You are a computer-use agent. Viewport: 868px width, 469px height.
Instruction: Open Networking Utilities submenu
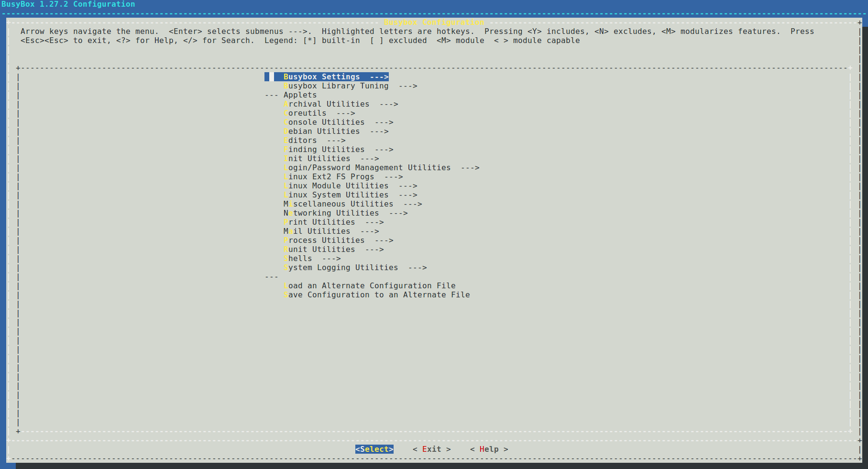345,213
